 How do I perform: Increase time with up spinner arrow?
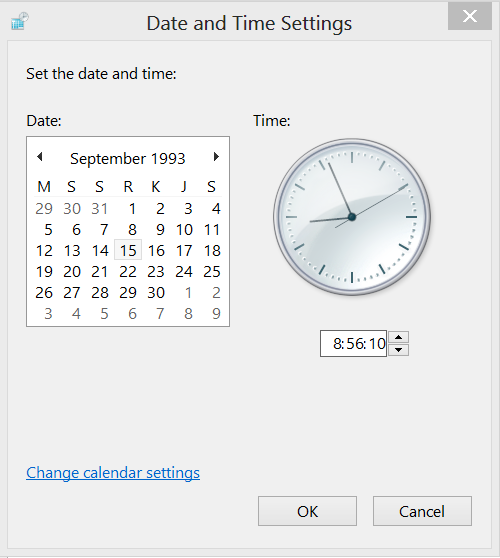pos(399,337)
